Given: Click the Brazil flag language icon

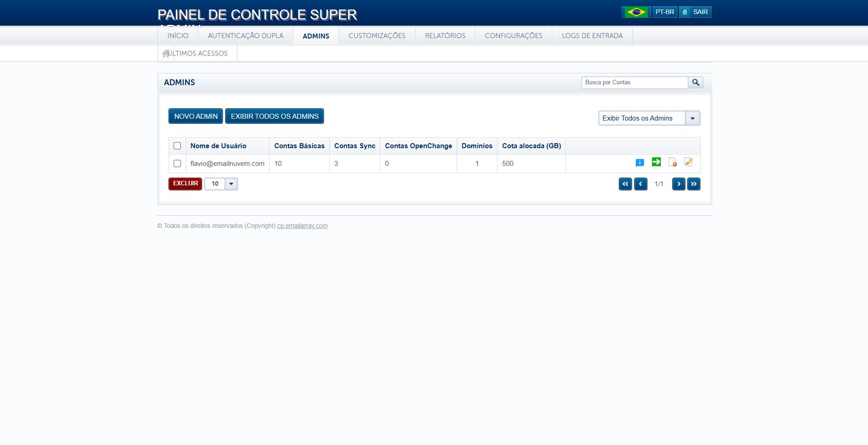Looking at the screenshot, I should tap(636, 12).
